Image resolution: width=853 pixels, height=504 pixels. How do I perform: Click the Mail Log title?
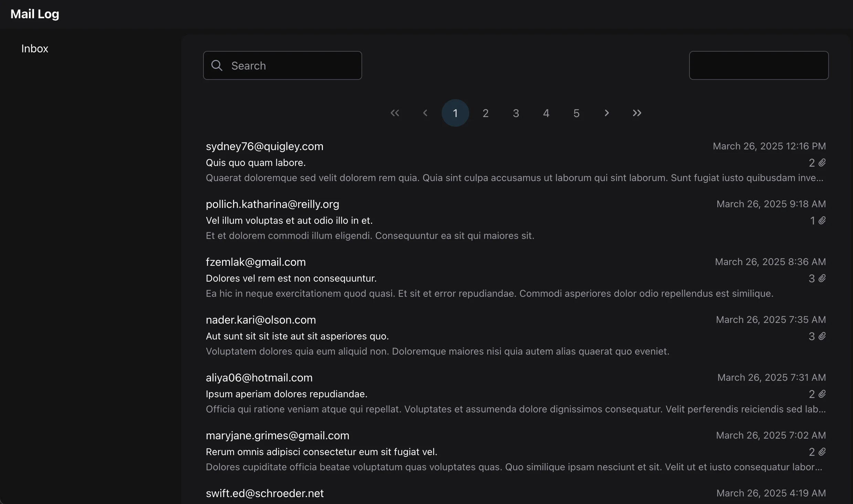pyautogui.click(x=35, y=14)
